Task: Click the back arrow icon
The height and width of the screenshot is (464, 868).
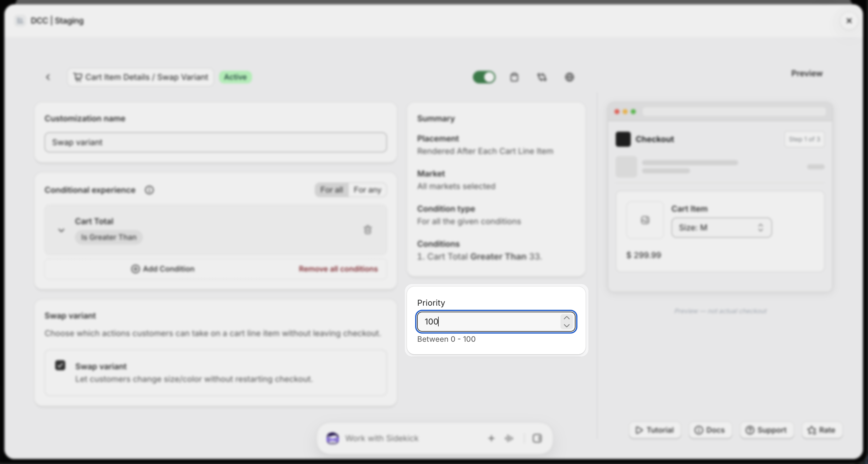Action: tap(48, 77)
